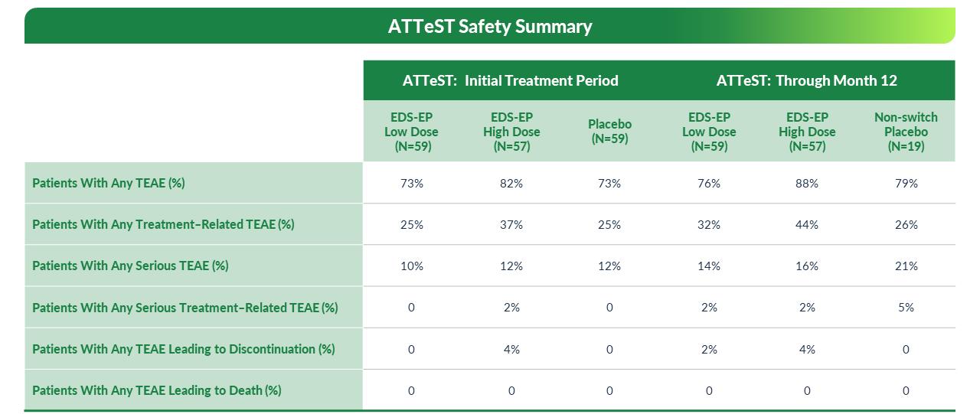980x414 pixels.
Task: Click the 5% Serious Treatment-Related TEAE value
Action: [906, 308]
